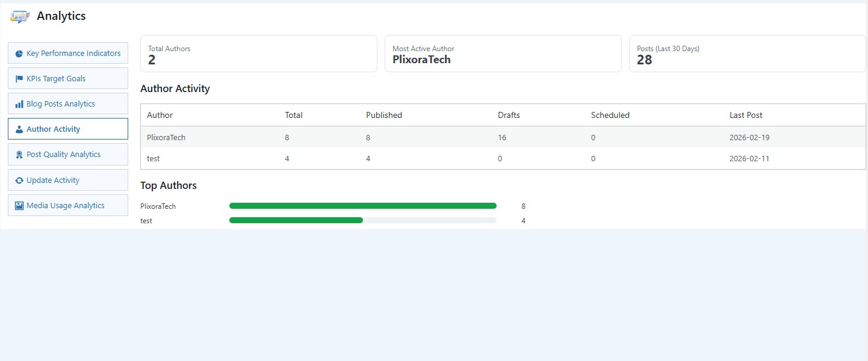Click the Total Authors summary card
This screenshot has height=361, width=868.
[x=259, y=54]
